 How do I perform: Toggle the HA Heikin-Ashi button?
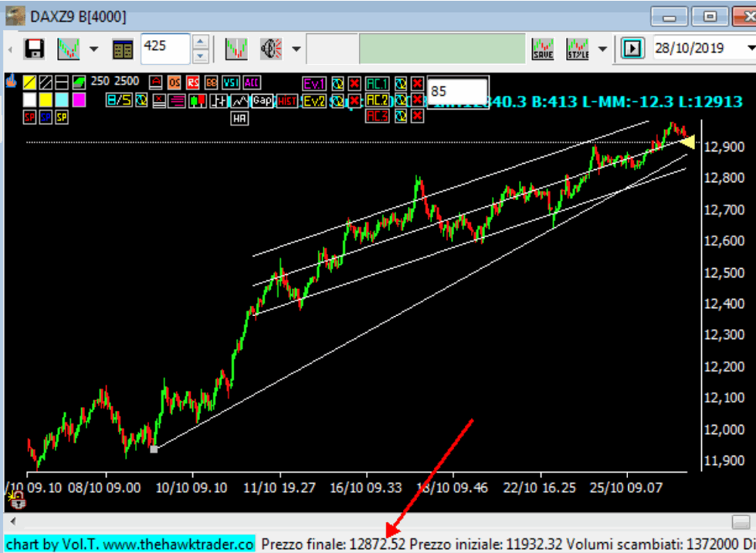pyautogui.click(x=239, y=118)
